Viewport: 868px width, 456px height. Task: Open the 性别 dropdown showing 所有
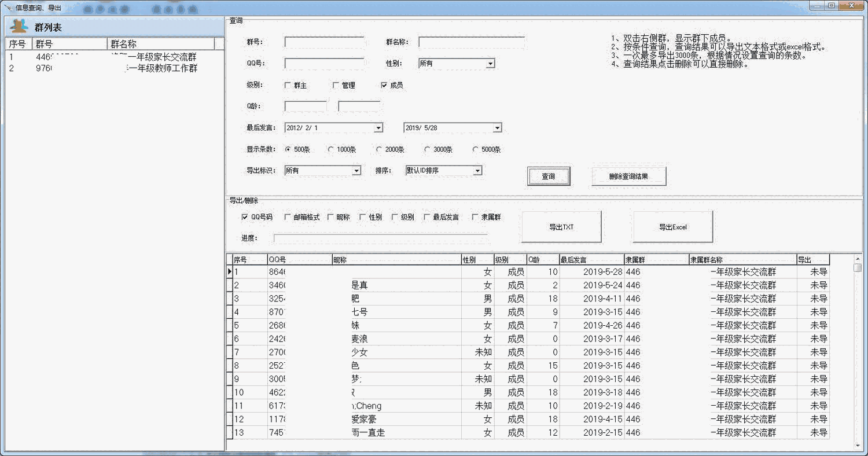490,63
